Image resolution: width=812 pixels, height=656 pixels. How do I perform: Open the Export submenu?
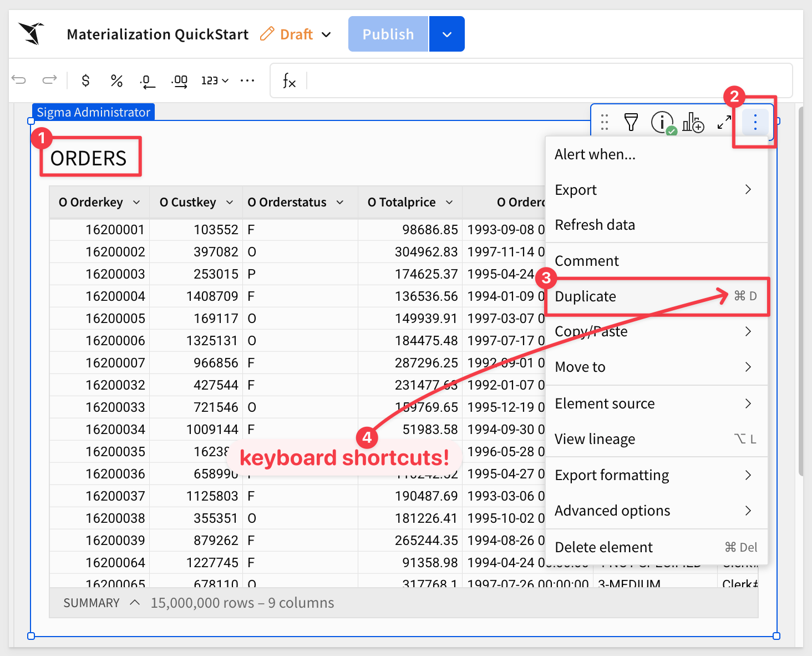(x=657, y=190)
